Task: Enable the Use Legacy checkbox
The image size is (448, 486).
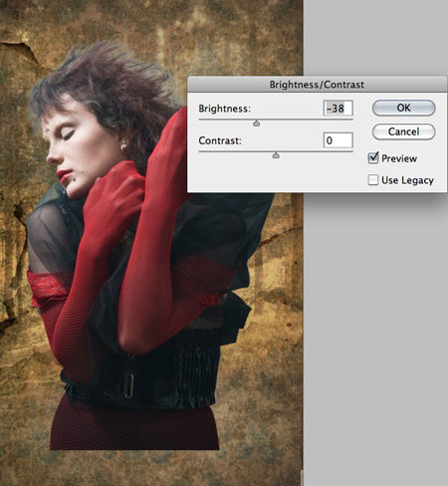Action: coord(373,180)
